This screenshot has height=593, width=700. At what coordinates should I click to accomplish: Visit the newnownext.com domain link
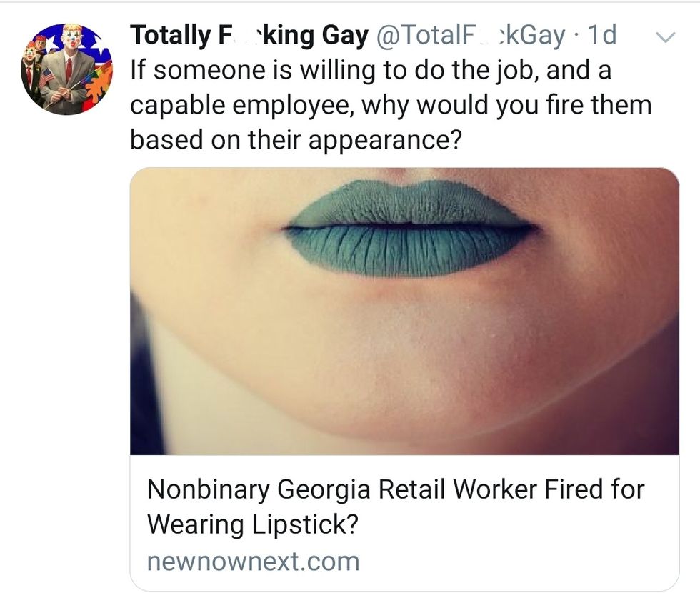click(253, 561)
